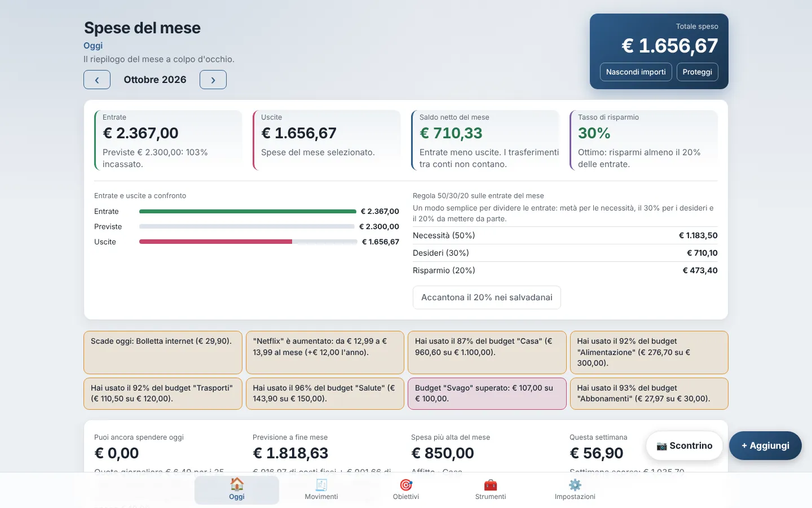Click the Ottobre 2026 month label
The height and width of the screenshot is (508, 812).
click(155, 80)
